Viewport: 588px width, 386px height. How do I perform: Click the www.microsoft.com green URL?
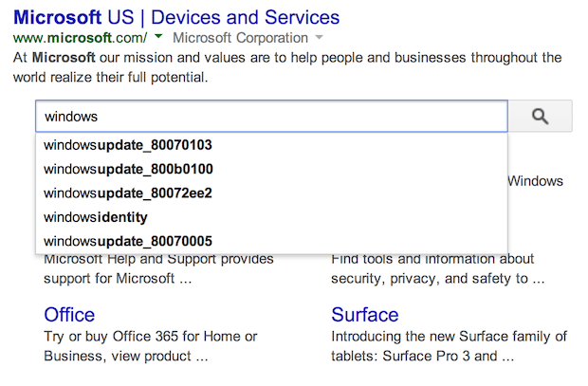pyautogui.click(x=80, y=38)
